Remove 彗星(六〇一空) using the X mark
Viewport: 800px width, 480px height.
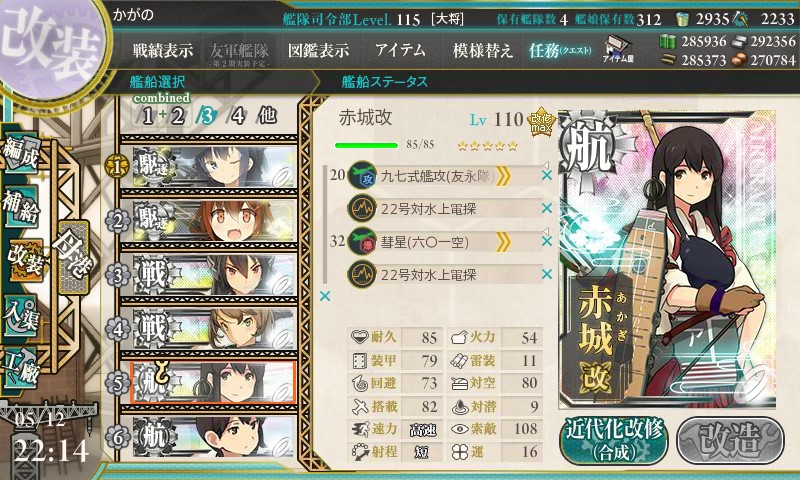(546, 241)
